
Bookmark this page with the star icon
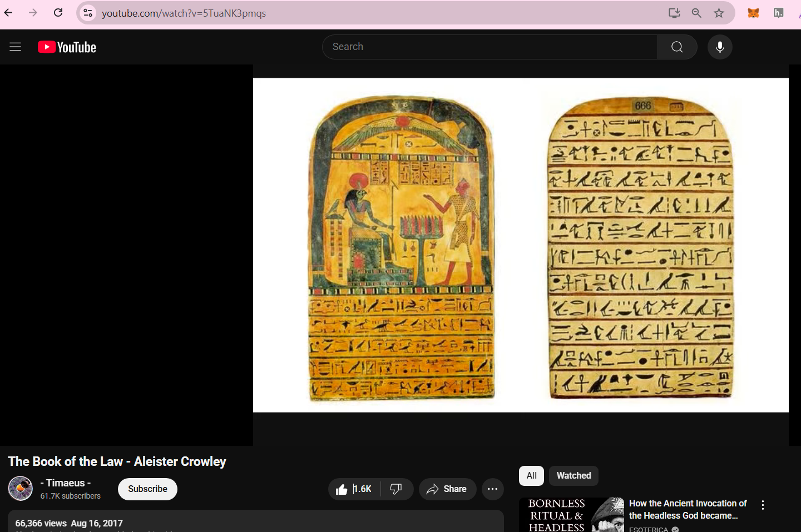[x=719, y=13]
